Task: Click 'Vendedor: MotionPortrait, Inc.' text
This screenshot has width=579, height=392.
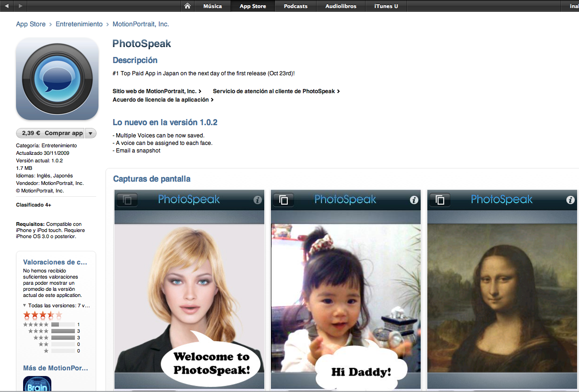Action: tap(50, 183)
